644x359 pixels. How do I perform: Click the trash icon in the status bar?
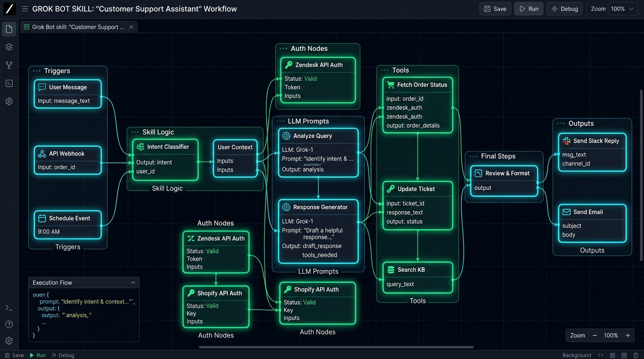(636, 355)
